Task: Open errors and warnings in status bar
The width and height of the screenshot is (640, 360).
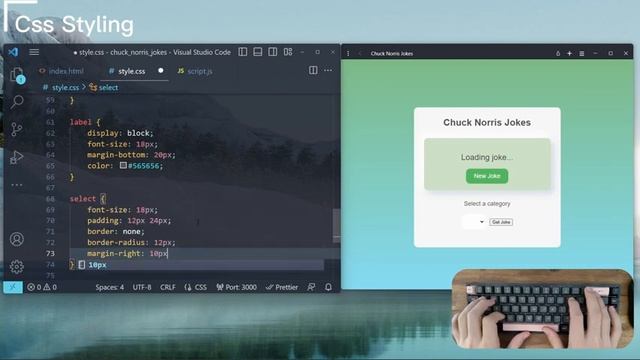Action: 42,287
